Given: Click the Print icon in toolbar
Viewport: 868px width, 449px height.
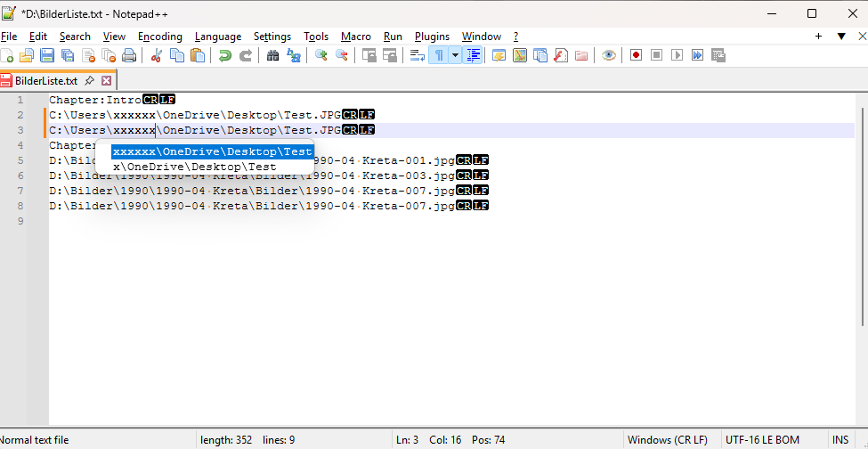Looking at the screenshot, I should pos(129,55).
